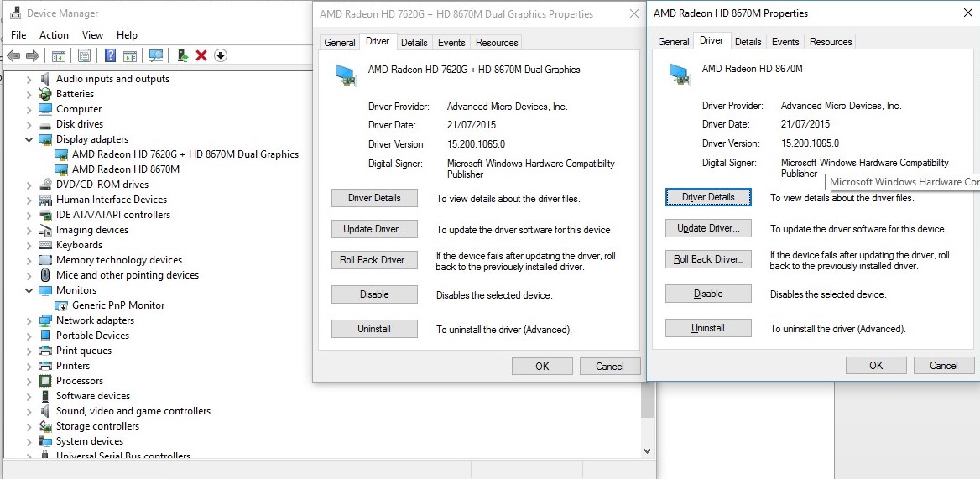The width and height of the screenshot is (980, 479).
Task: Click Cancel in Dual Graphics Properties
Action: (609, 366)
